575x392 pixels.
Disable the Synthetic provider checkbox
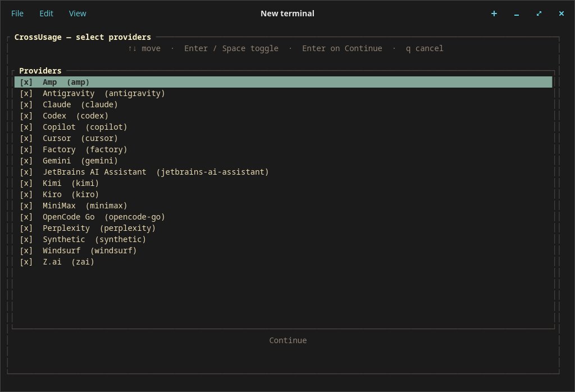coord(26,239)
